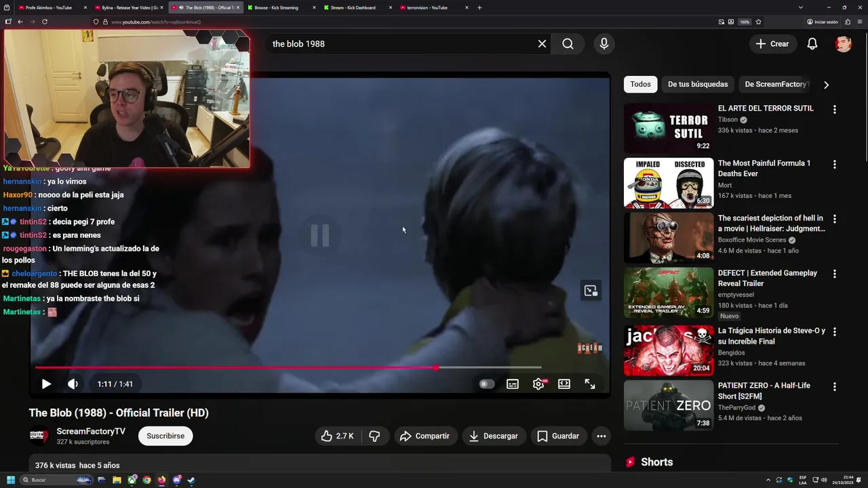This screenshot has width=868, height=488.
Task: Click Iniciar sesión in the browser toolbar
Action: [x=823, y=22]
